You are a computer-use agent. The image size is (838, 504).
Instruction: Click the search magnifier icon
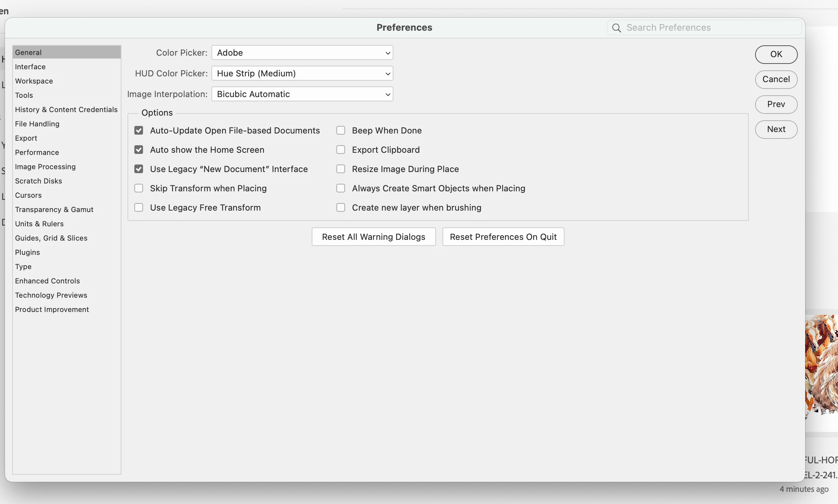(x=617, y=28)
